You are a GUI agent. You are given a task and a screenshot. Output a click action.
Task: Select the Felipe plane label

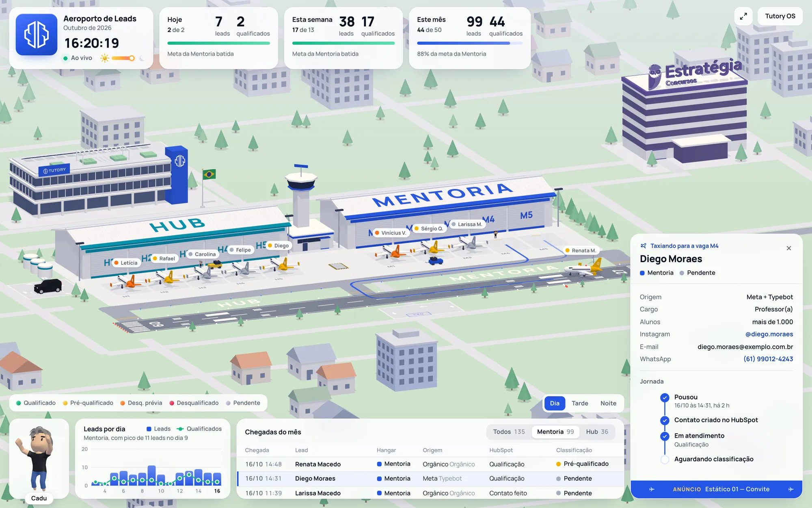coord(240,250)
